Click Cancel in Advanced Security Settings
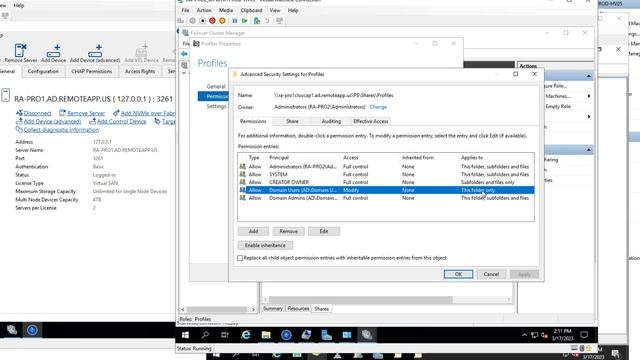 (x=491, y=274)
